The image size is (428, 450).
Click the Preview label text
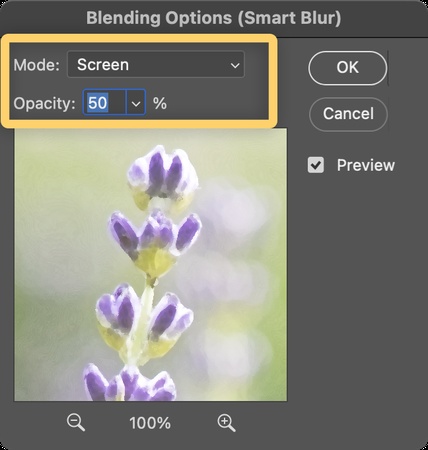(x=366, y=165)
